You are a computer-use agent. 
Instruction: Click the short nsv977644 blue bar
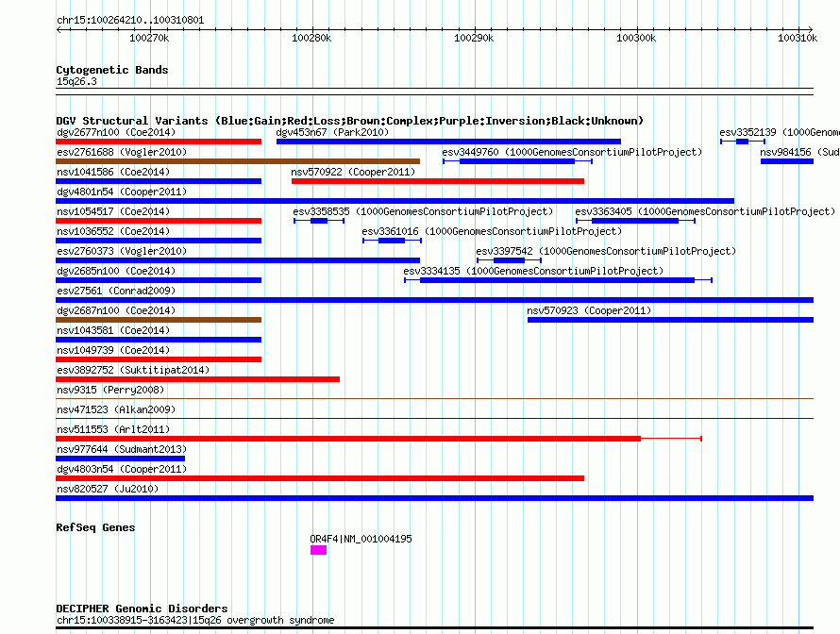click(120, 459)
